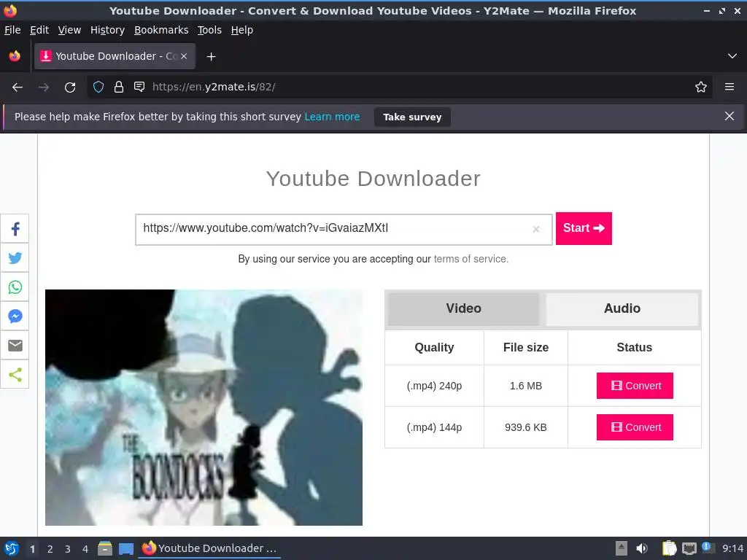Viewport: 747px width, 560px height.
Task: Clear the YouTube URL with x icon
Action: pyautogui.click(x=536, y=229)
